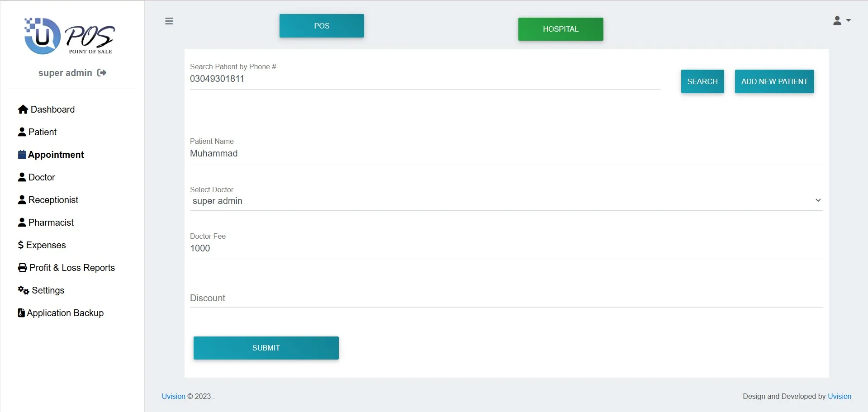Go to Patient in the sidebar
The image size is (868, 412).
(38, 132)
